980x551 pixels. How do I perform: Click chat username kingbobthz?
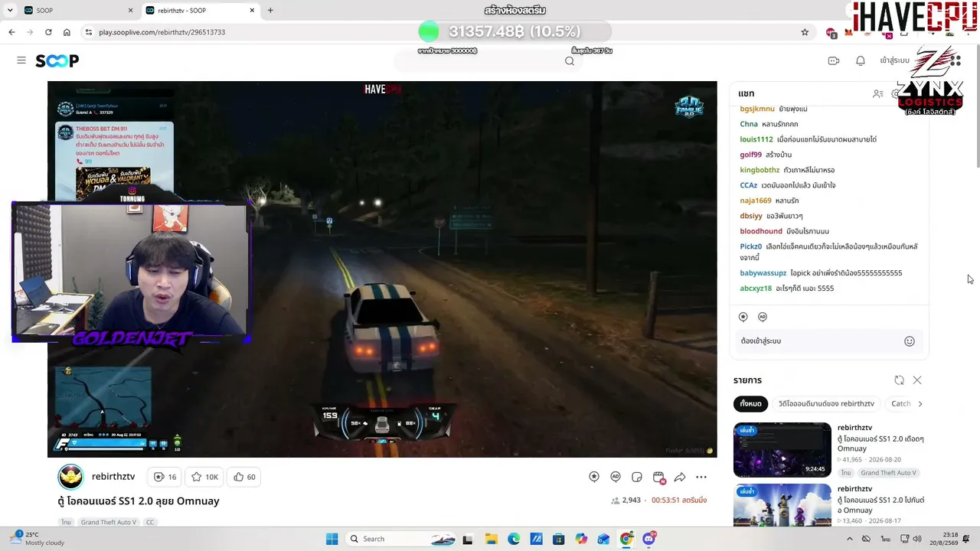[x=759, y=170]
